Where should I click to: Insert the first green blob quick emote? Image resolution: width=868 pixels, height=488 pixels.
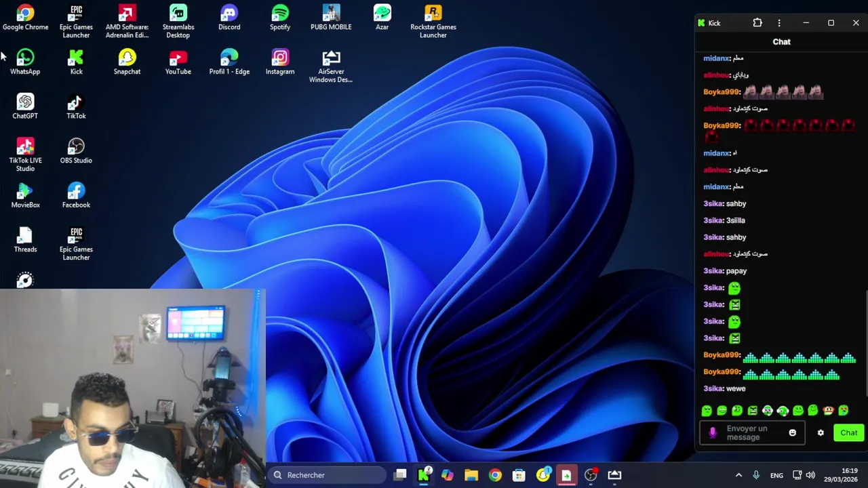[x=707, y=411]
